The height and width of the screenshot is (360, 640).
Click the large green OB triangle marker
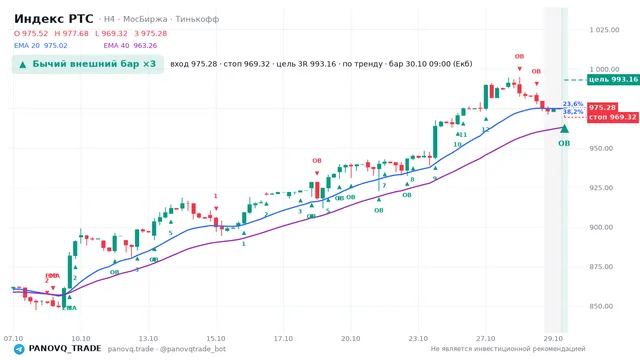coord(564,129)
